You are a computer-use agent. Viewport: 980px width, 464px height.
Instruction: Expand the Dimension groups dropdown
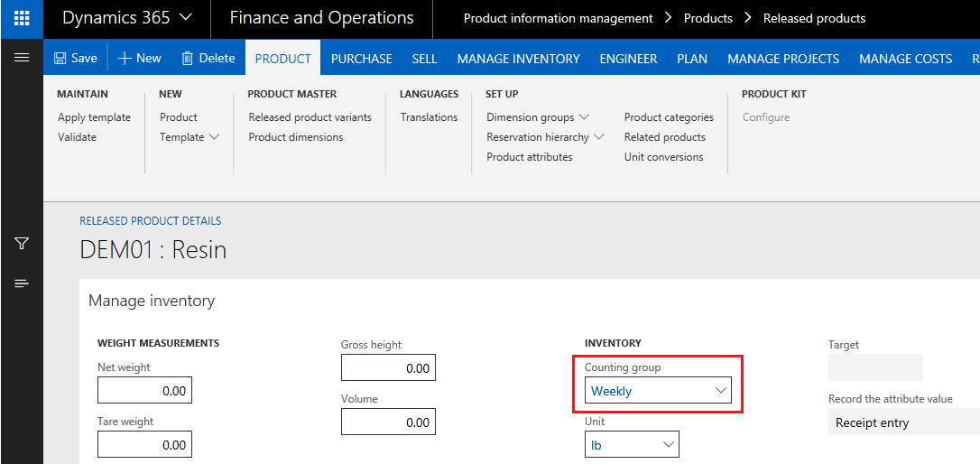tap(538, 117)
